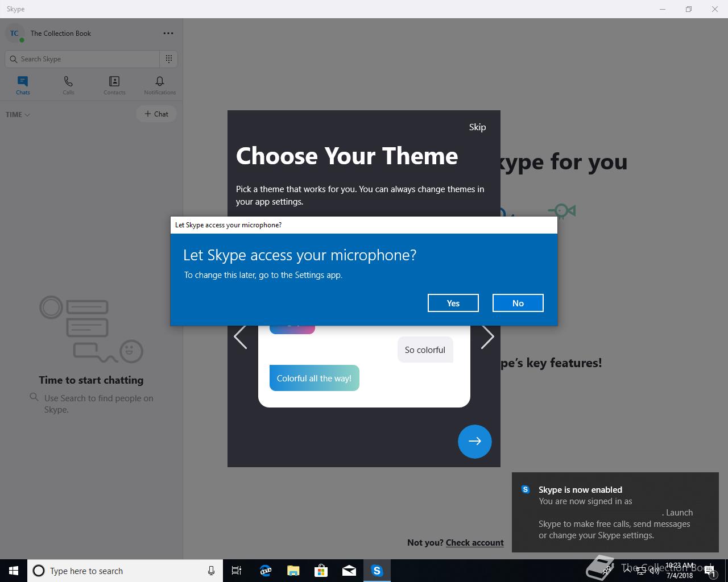Open Task View from the taskbar
728x582 pixels.
pos(237,571)
